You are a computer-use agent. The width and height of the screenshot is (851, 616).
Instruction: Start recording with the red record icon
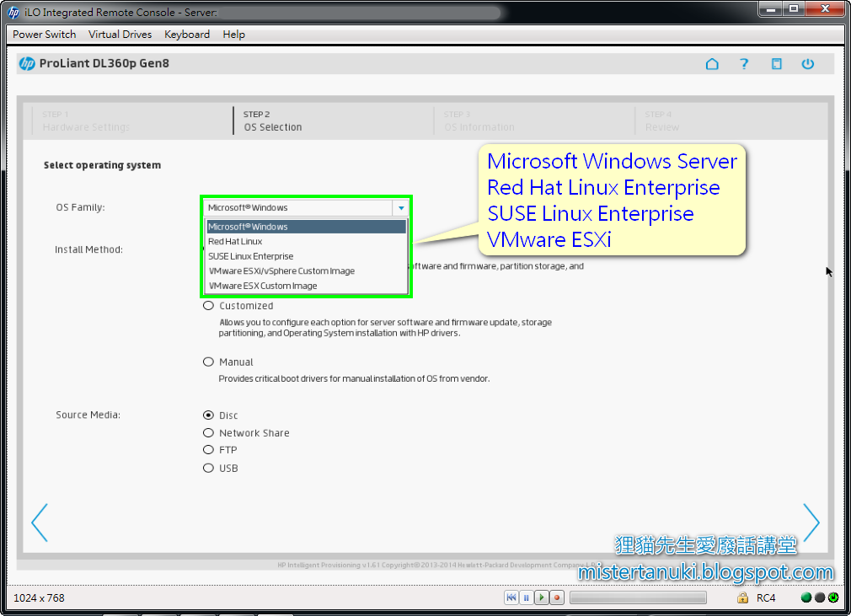(555, 597)
